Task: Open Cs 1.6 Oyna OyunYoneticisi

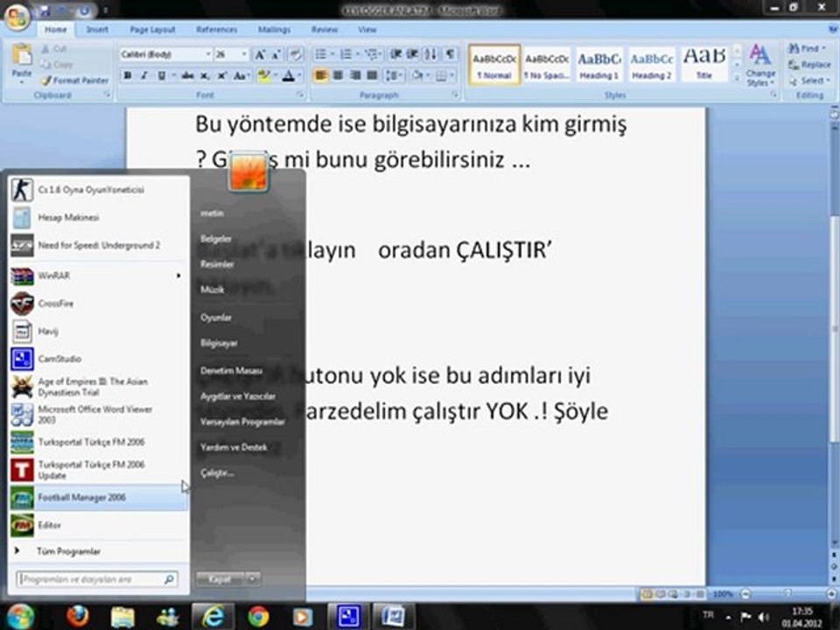Action: tap(99, 190)
